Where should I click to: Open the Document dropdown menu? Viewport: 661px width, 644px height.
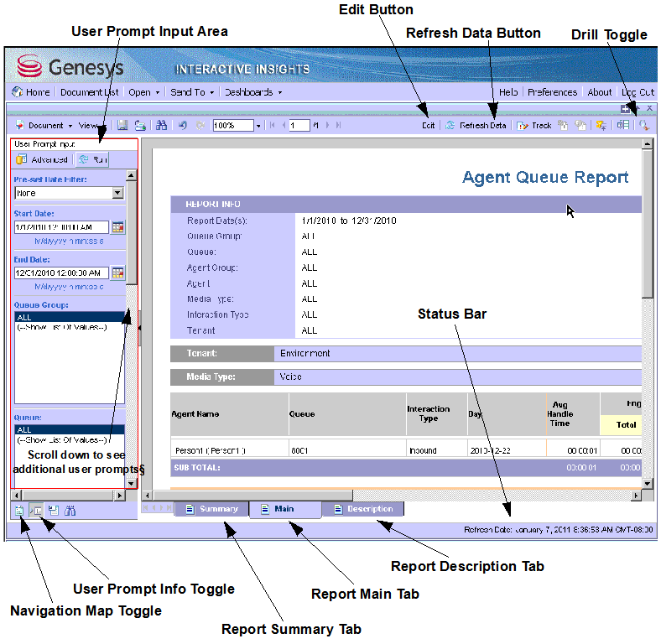tap(44, 125)
